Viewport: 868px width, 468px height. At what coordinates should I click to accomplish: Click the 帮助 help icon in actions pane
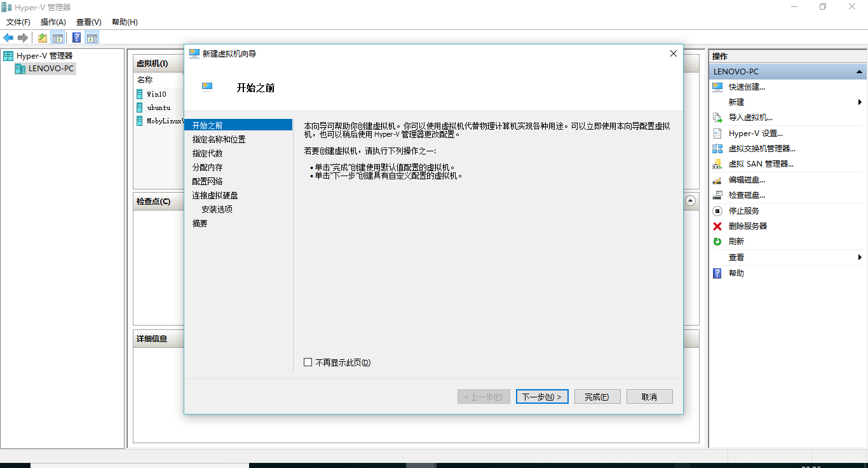717,273
